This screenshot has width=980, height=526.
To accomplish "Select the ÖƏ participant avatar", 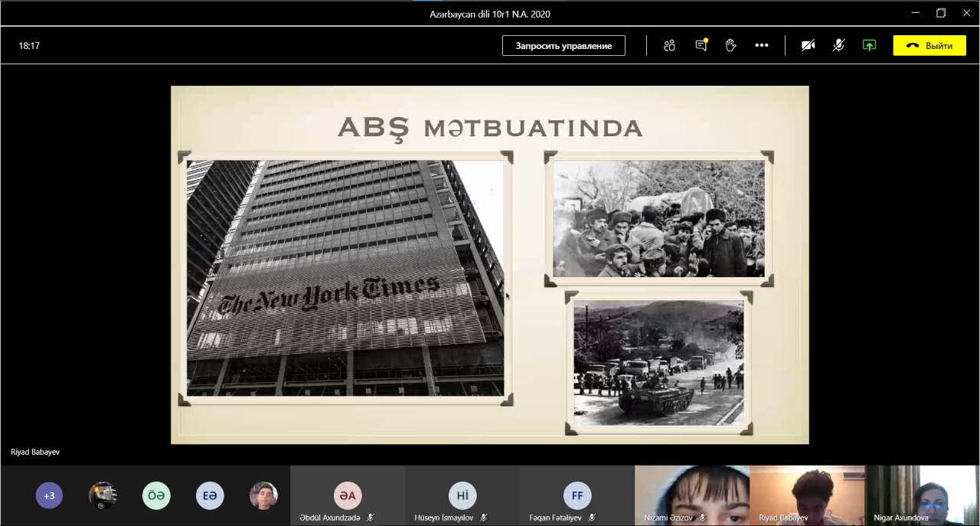I will (156, 496).
